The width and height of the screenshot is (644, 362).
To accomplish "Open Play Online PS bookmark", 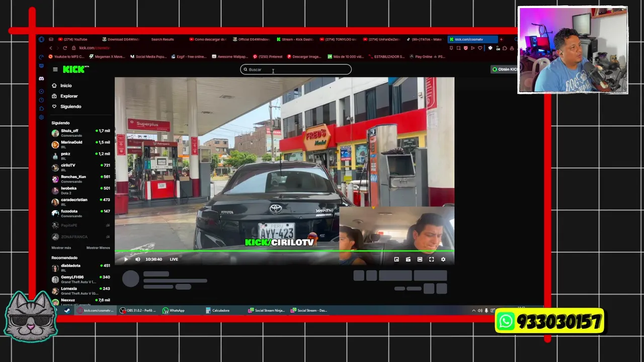I will click(427, 57).
